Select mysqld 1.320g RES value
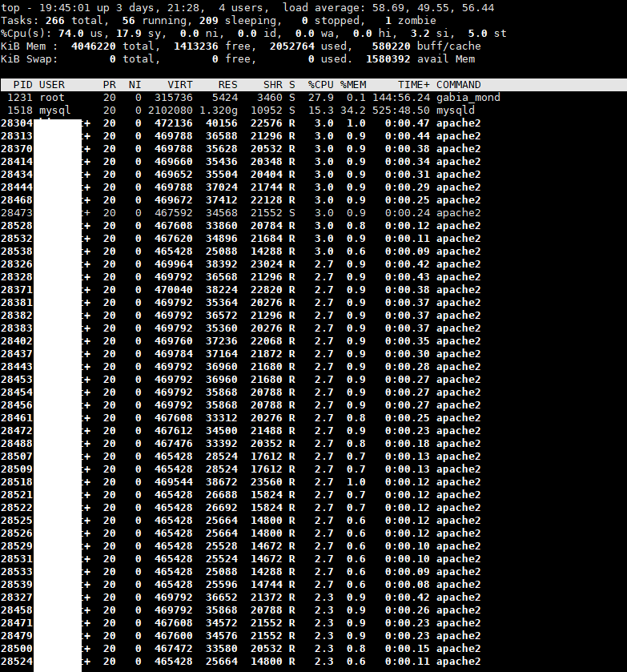The height and width of the screenshot is (672, 627). (218, 111)
